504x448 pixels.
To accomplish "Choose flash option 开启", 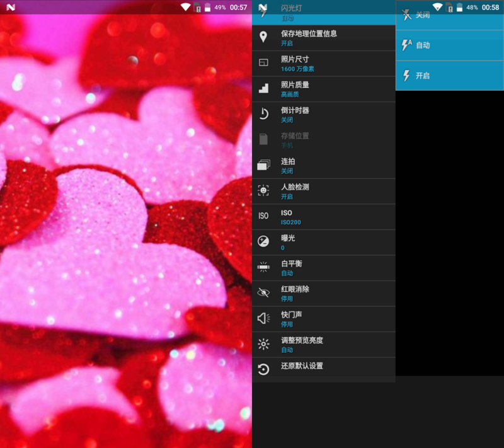I will 450,76.
